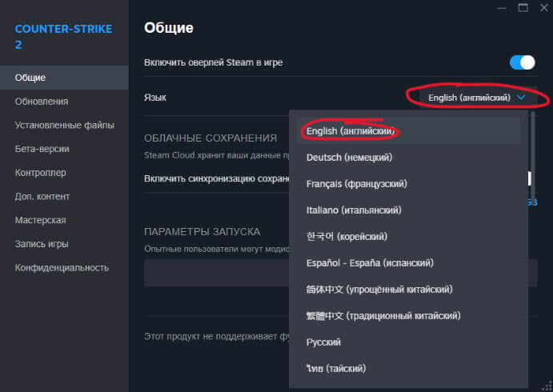Select Доп. контент in sidebar
The height and width of the screenshot is (392, 553).
(42, 196)
